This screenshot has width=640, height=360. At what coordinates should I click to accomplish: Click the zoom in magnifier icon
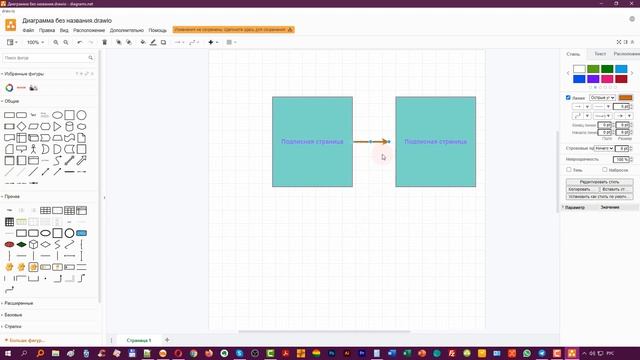(56, 42)
